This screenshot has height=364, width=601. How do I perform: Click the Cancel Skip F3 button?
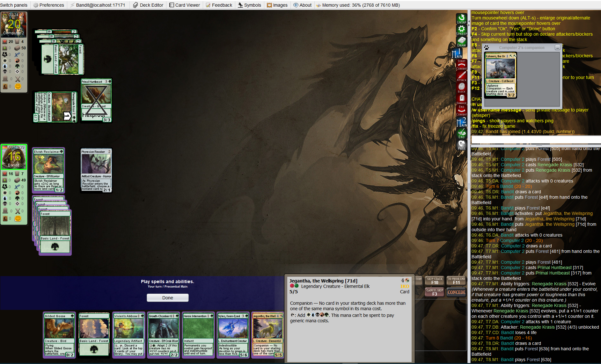coord(435,292)
